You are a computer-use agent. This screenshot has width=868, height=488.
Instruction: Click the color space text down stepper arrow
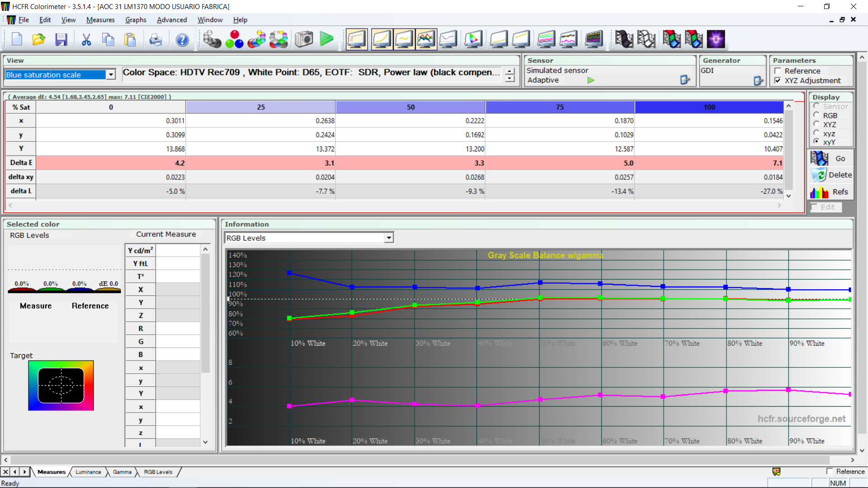coord(510,79)
